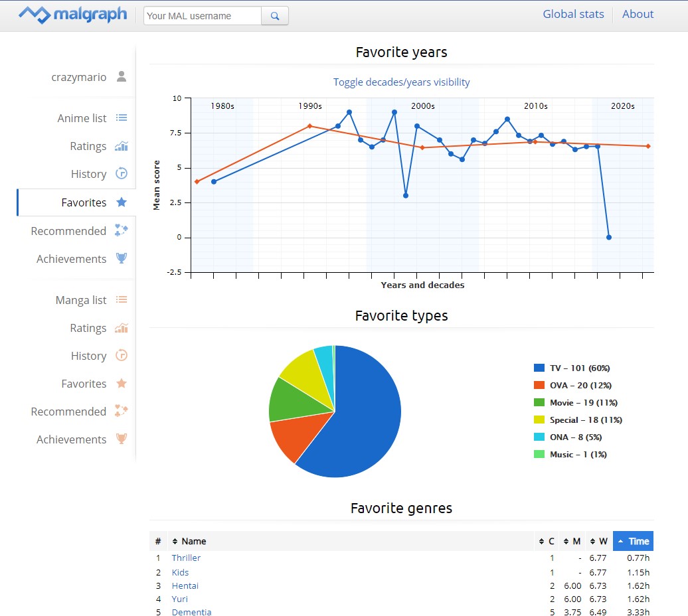This screenshot has width=688, height=616.
Task: Click the anime History clock icon
Action: point(121,174)
